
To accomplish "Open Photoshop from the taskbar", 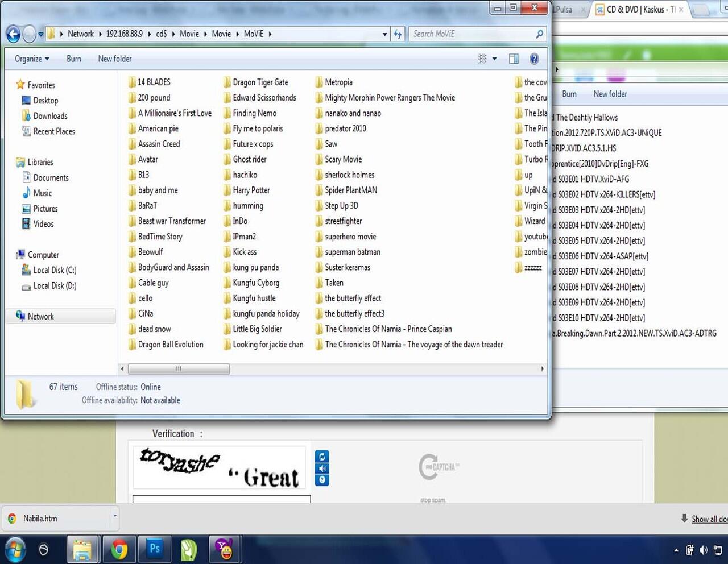I will tap(154, 550).
